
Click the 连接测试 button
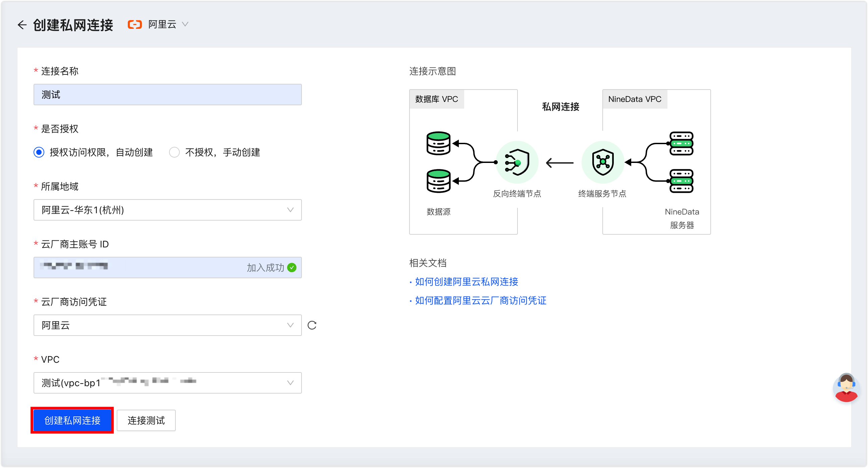click(146, 420)
